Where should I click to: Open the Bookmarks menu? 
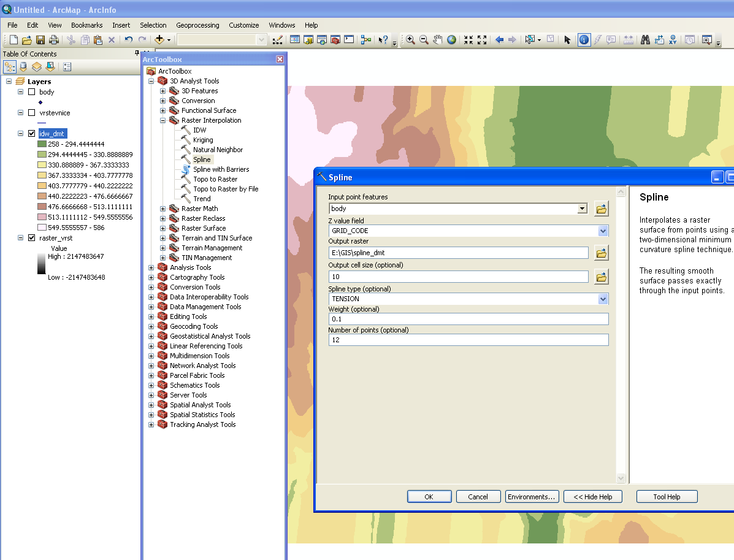click(x=86, y=25)
